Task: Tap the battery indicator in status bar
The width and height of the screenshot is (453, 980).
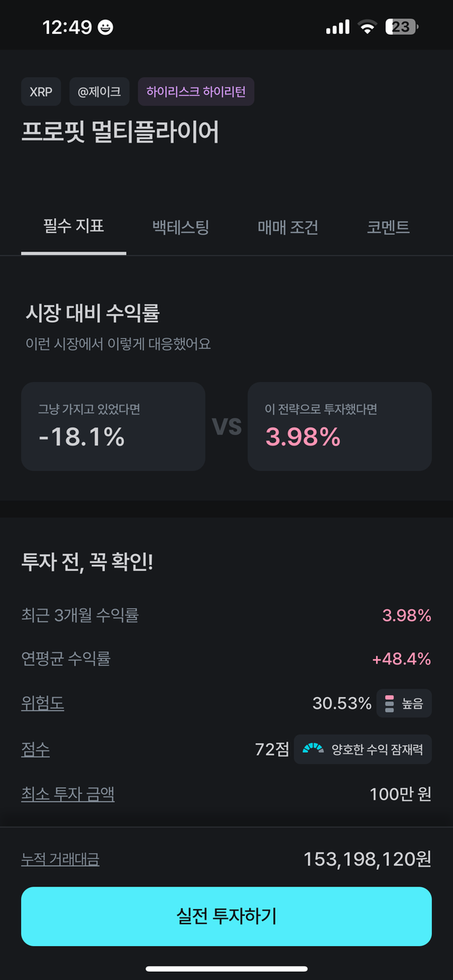Action: pyautogui.click(x=402, y=27)
